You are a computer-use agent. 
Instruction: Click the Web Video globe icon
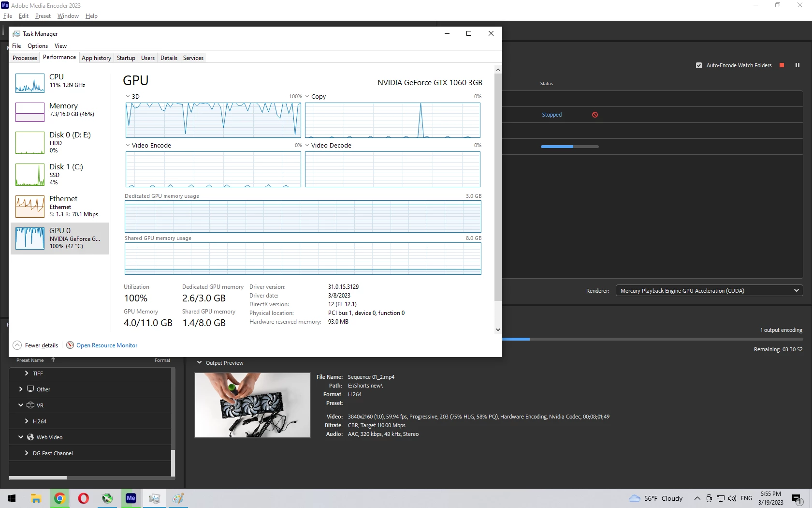(x=30, y=437)
